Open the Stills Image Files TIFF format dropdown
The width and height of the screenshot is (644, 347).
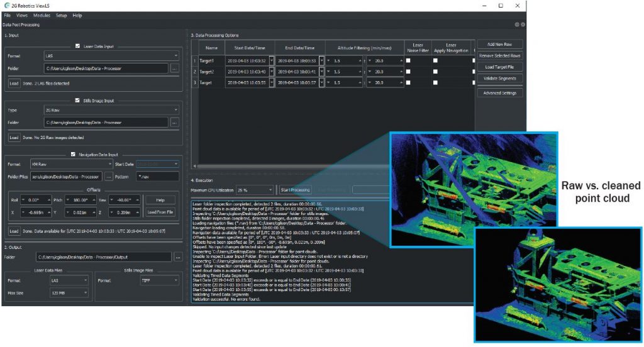point(159,281)
